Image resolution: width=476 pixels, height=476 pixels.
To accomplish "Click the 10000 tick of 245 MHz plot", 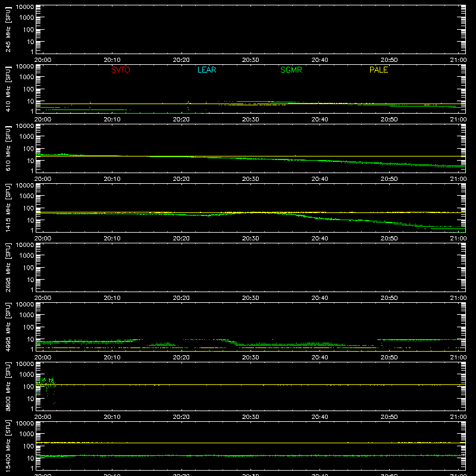I will coord(25,7).
